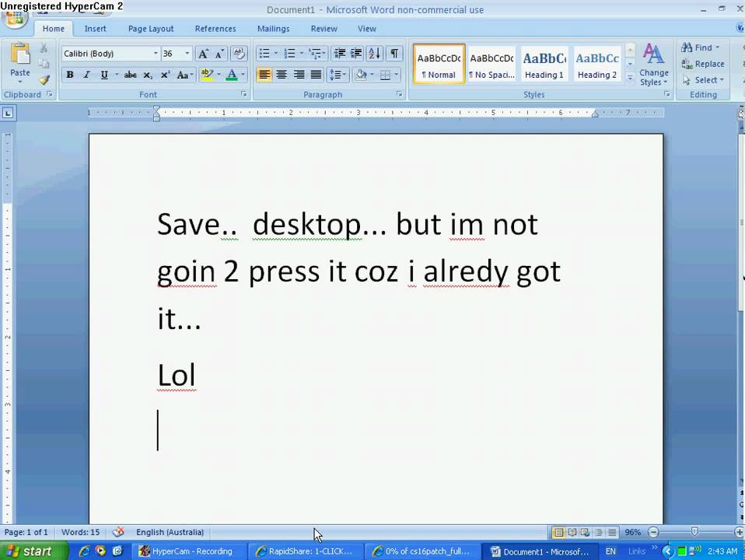Open the borders dropdown arrow

pos(396,75)
